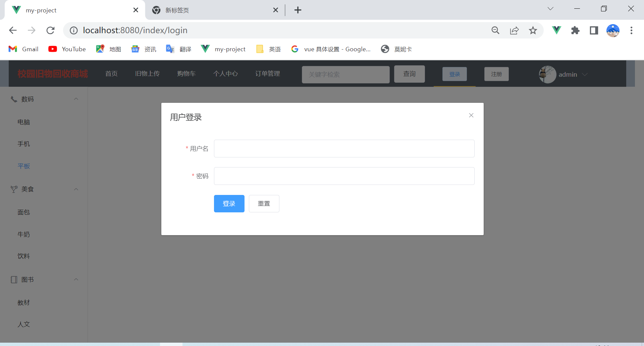Click the 关键字检索 search input field
The image size is (644, 346).
tap(345, 74)
